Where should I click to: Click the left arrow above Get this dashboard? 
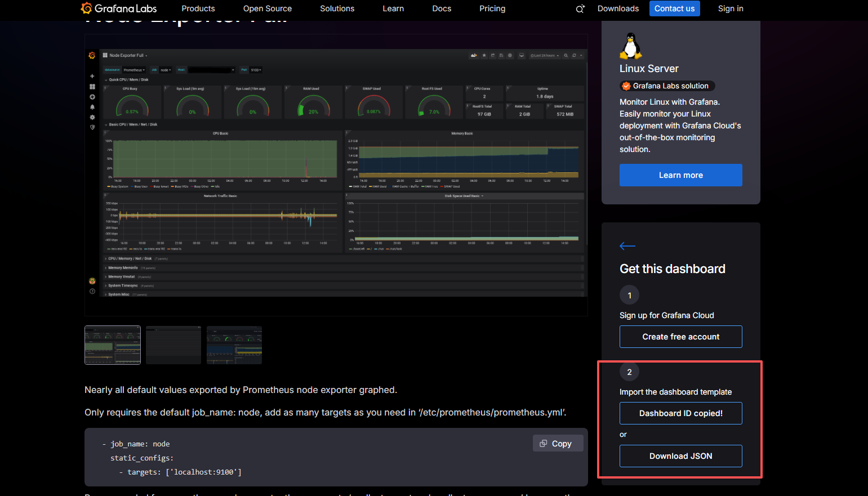[627, 246]
